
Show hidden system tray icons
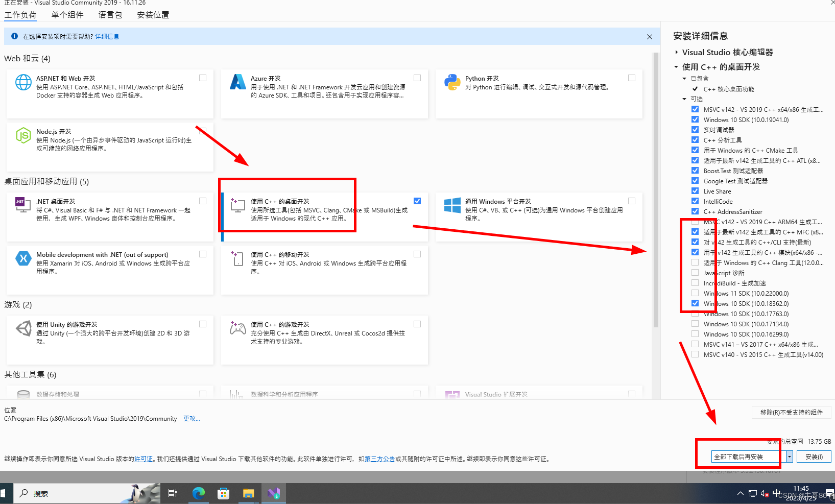(x=741, y=493)
